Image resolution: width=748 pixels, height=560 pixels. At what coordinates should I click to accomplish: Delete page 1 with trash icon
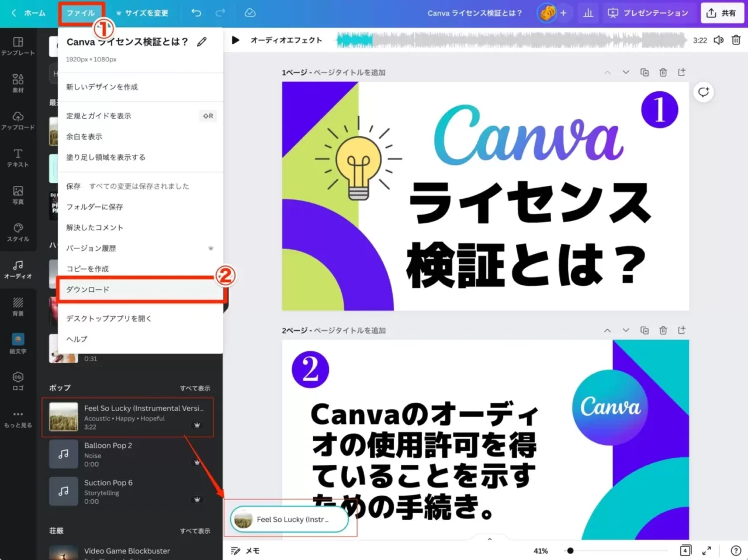click(x=663, y=72)
